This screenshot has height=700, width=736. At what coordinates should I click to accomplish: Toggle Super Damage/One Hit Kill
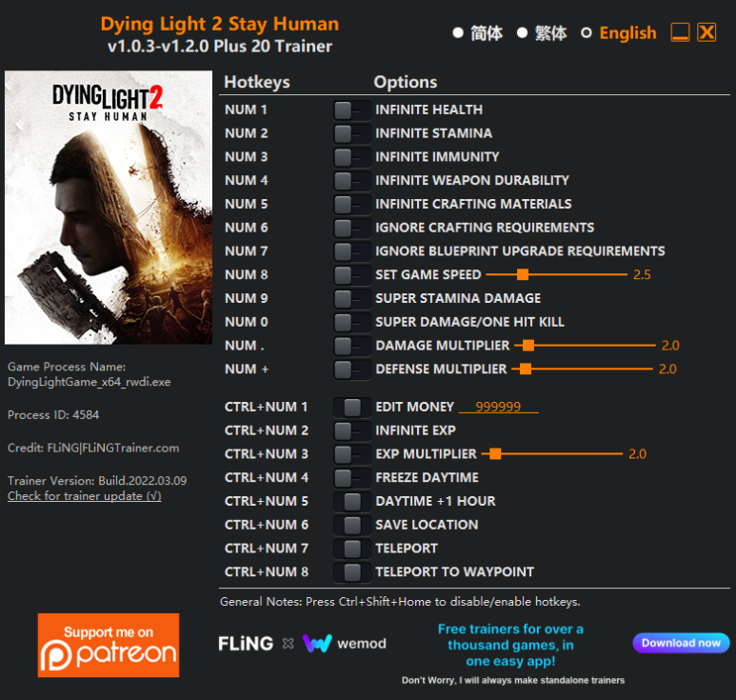(352, 323)
